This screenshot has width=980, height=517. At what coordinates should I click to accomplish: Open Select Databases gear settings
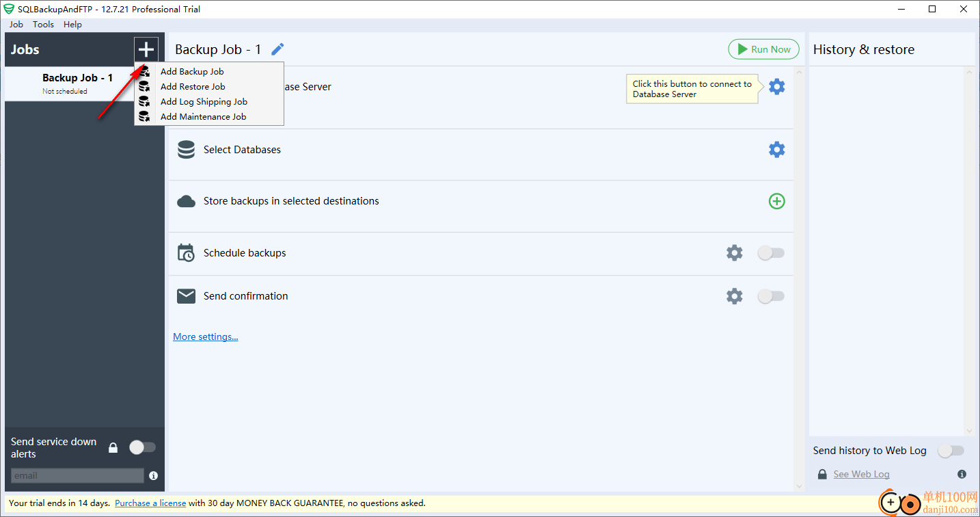click(x=777, y=150)
